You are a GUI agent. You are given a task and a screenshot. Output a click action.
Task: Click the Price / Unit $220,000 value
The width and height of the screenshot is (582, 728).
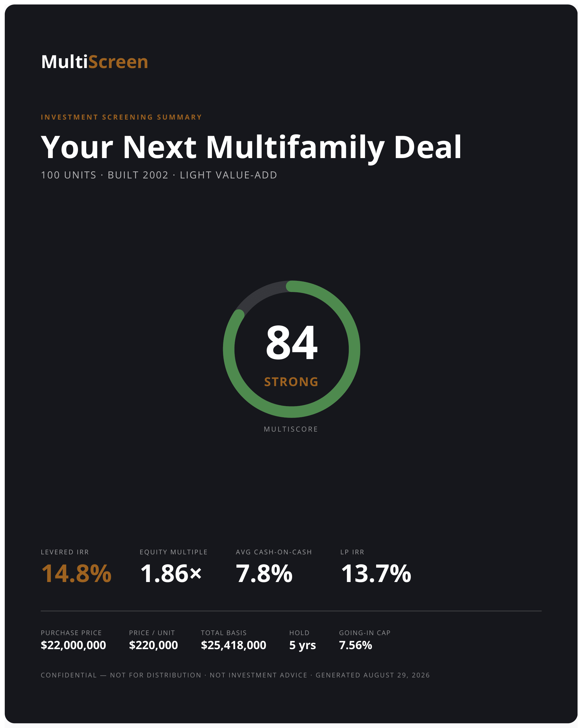(x=153, y=645)
